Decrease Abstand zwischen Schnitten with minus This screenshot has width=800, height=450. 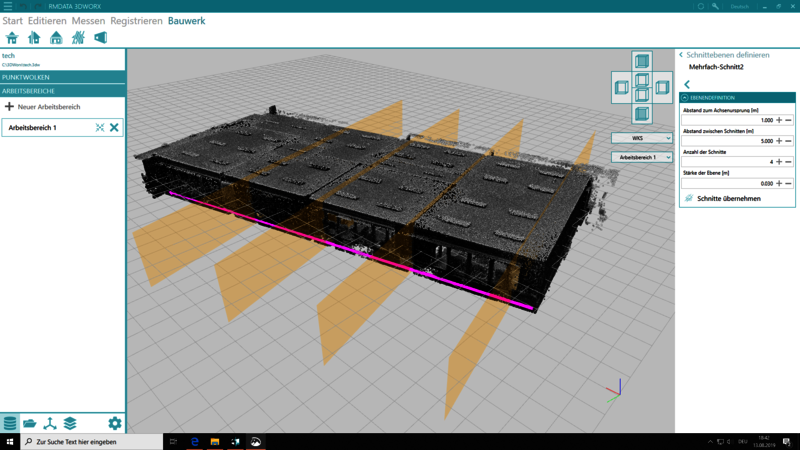click(789, 141)
